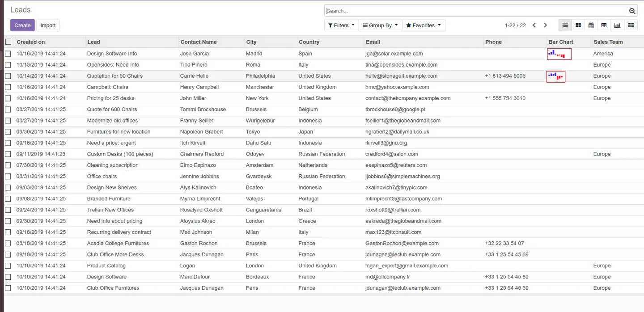Tick checkbox for Pricing for 25 desks

click(8, 98)
